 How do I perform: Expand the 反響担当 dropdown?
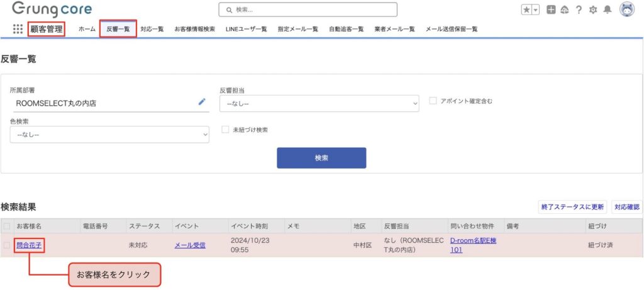point(319,103)
